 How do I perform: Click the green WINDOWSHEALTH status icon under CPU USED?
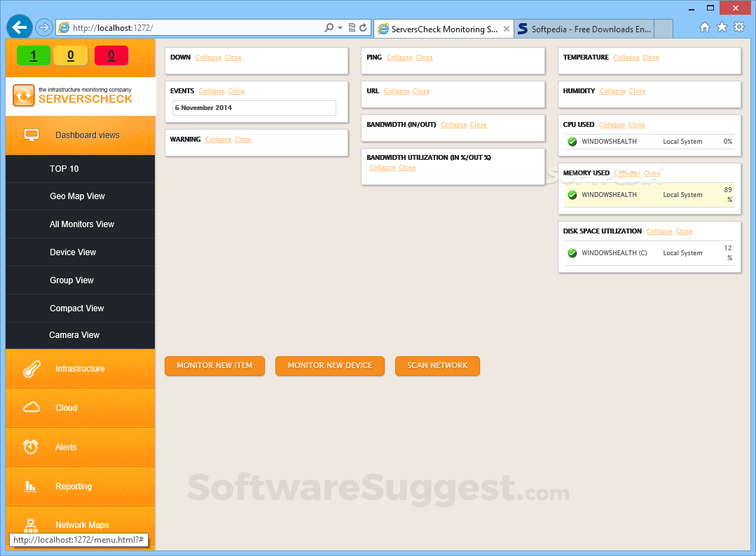tap(572, 141)
